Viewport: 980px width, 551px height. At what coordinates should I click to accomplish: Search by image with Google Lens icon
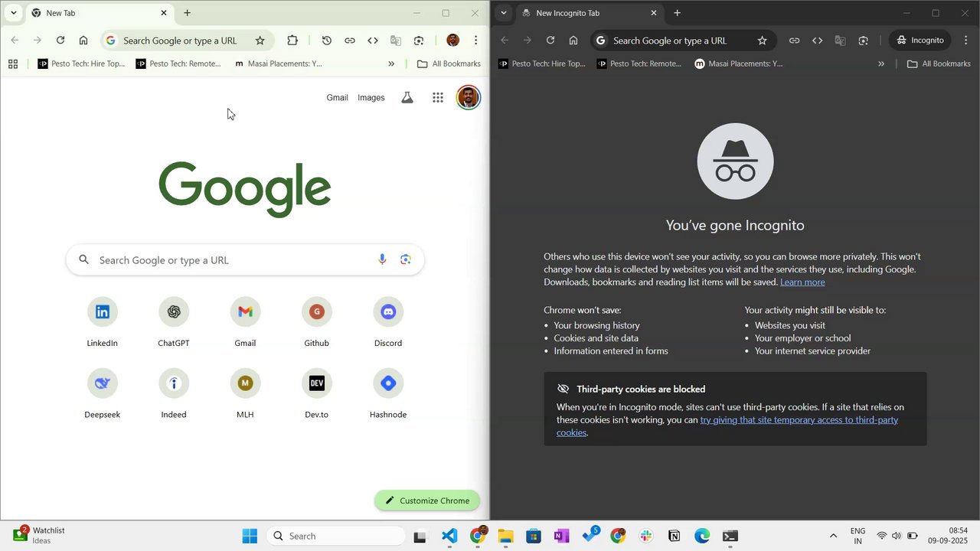point(406,260)
